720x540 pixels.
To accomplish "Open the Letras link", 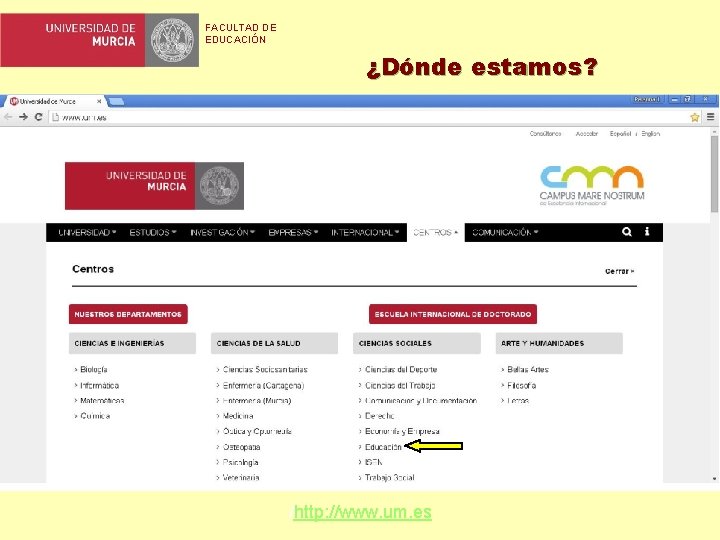I will [518, 400].
